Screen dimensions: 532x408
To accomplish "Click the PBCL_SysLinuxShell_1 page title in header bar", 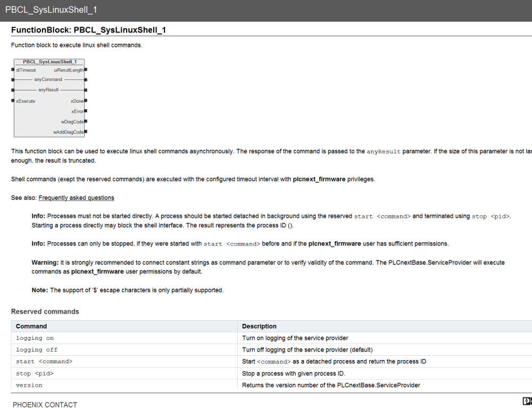I will [x=51, y=10].
